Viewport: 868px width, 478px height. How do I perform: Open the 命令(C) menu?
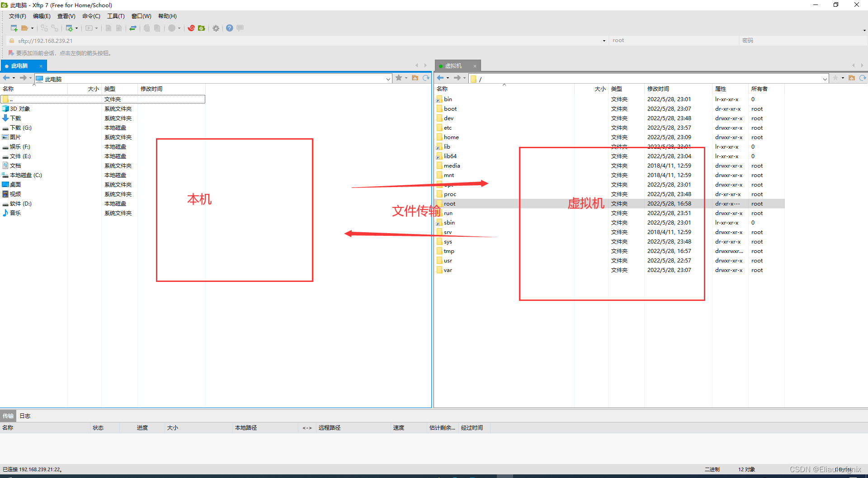pyautogui.click(x=91, y=16)
